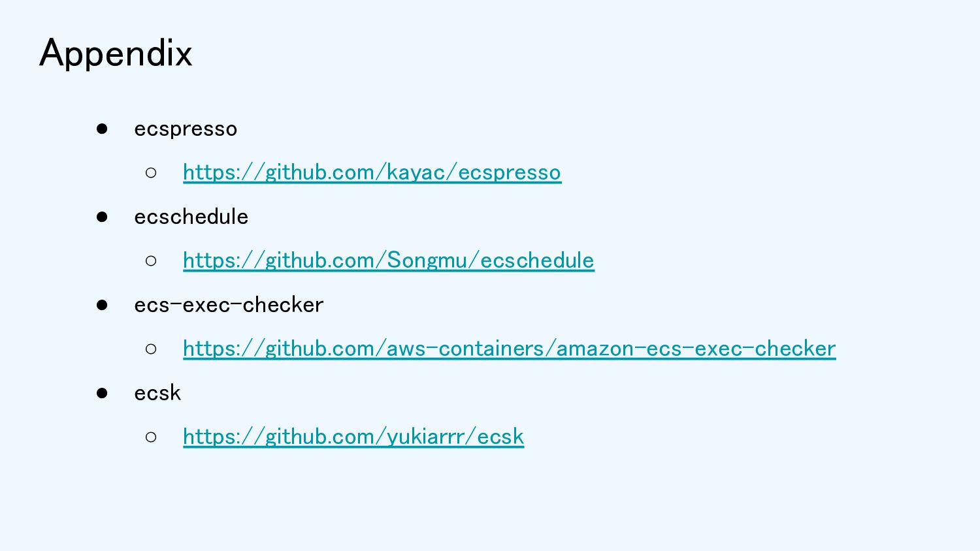This screenshot has height=551, width=980.
Task: Click the filled bullet beside ecschedule
Action: (102, 217)
